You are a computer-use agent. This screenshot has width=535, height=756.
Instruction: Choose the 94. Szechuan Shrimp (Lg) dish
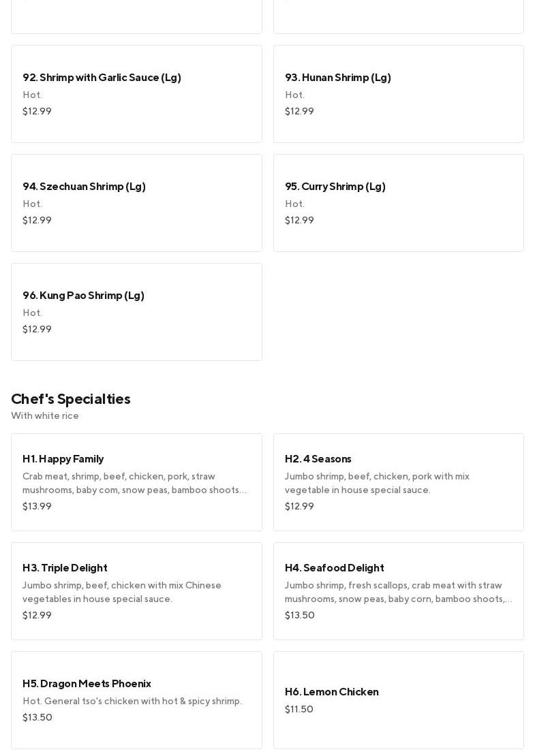click(136, 203)
